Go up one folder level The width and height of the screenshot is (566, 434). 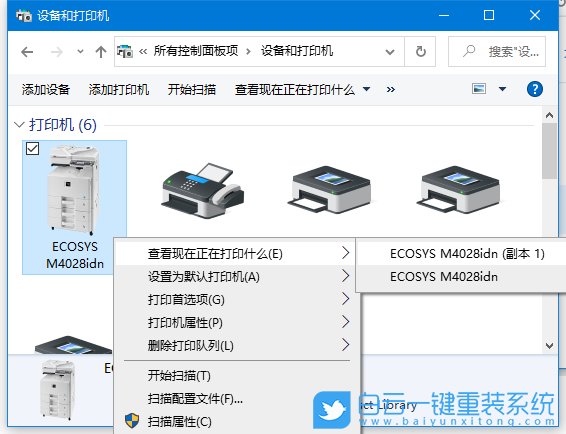[101, 52]
